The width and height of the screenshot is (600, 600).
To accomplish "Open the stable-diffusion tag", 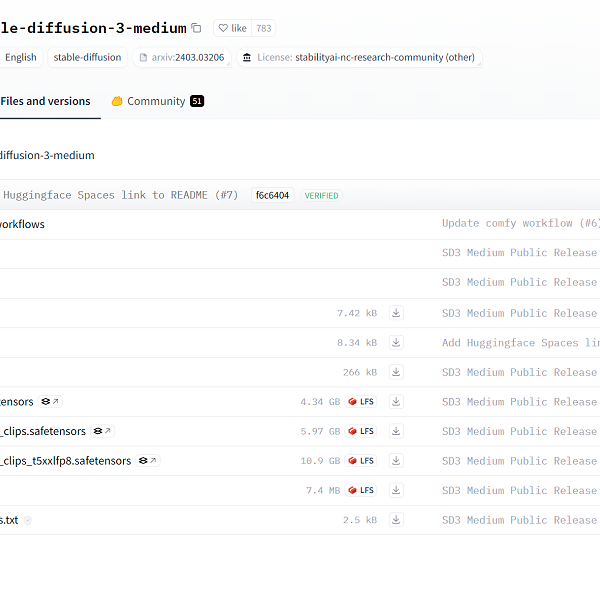I will [87, 57].
